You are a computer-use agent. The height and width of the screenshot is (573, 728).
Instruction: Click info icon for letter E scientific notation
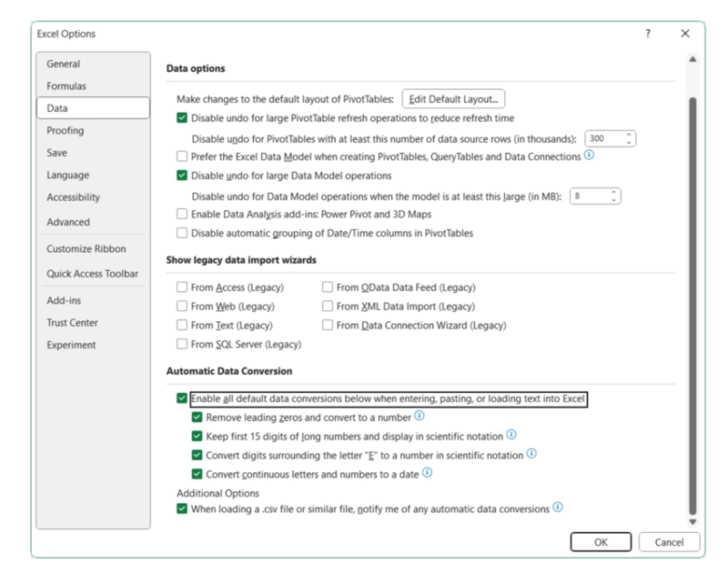[x=531, y=454]
